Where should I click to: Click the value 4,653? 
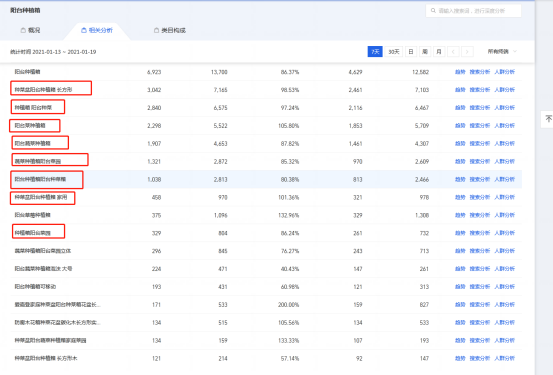(220, 144)
